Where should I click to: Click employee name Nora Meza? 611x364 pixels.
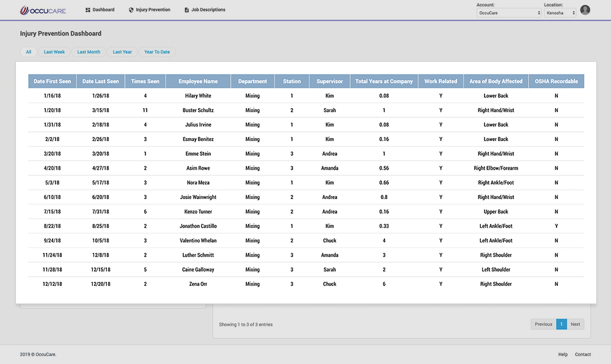(x=198, y=183)
